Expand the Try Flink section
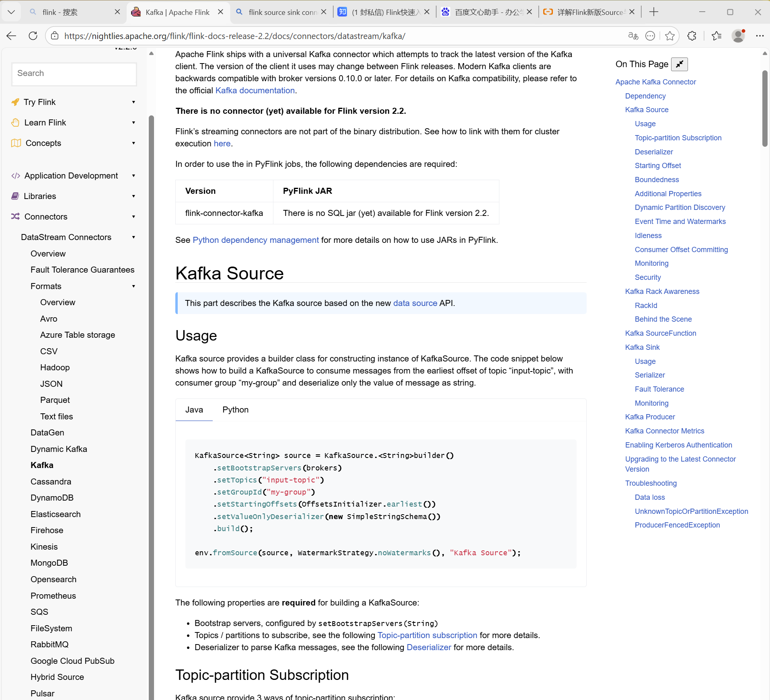 click(x=133, y=102)
